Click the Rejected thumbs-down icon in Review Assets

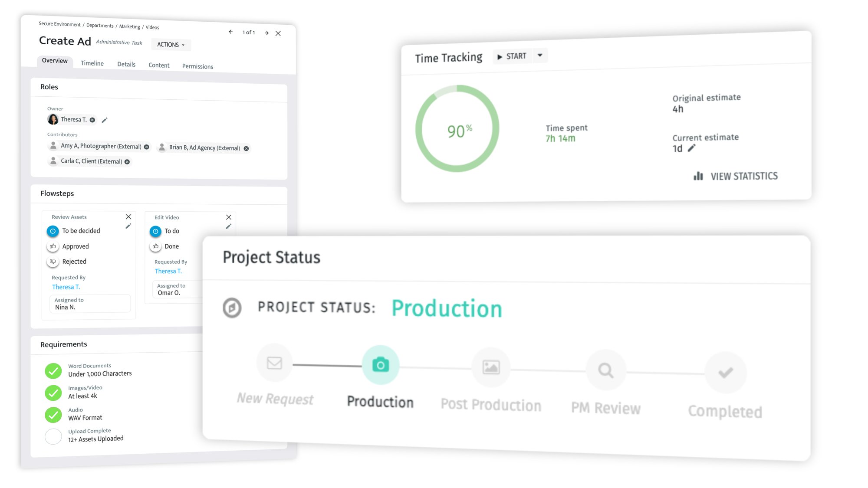tap(53, 261)
